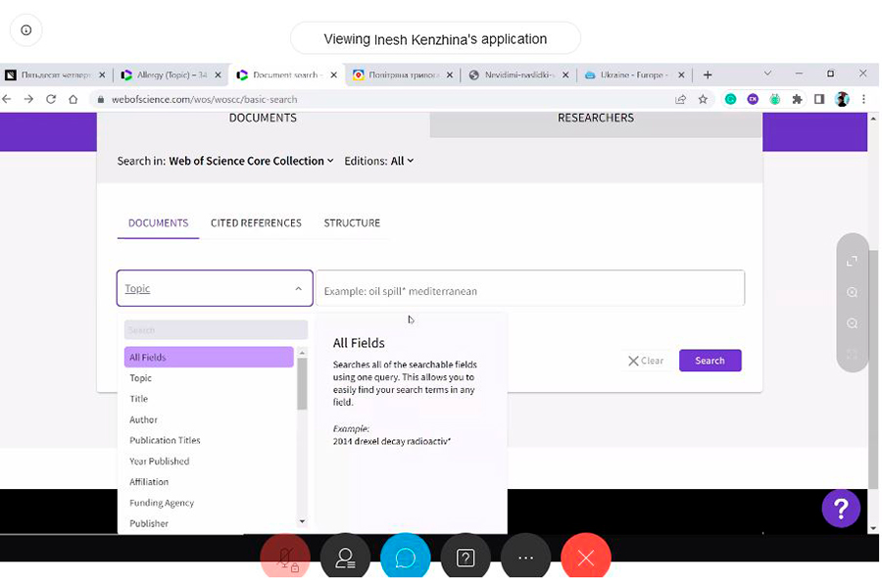Click the zoom out magnifier in viewer sidebar
Screen dimensions: 882x588
click(x=853, y=323)
